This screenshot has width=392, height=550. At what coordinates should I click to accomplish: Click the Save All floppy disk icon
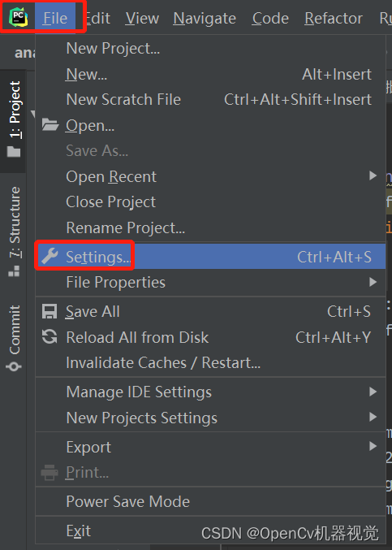click(x=50, y=311)
